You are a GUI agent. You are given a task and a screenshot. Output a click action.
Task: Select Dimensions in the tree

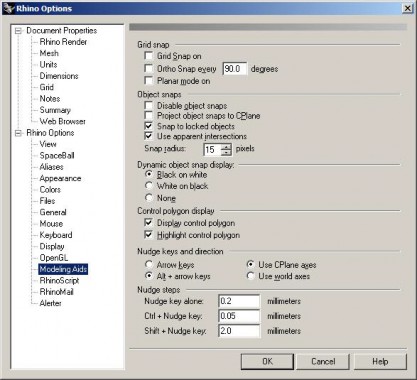pos(59,76)
